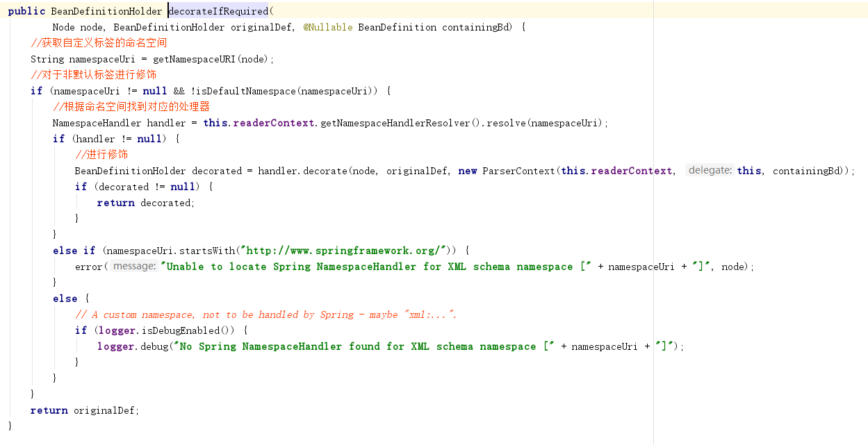Viewport: 868px width, 445px height.
Task: Click the isDebugEnabled() call
Action: tap(188, 330)
